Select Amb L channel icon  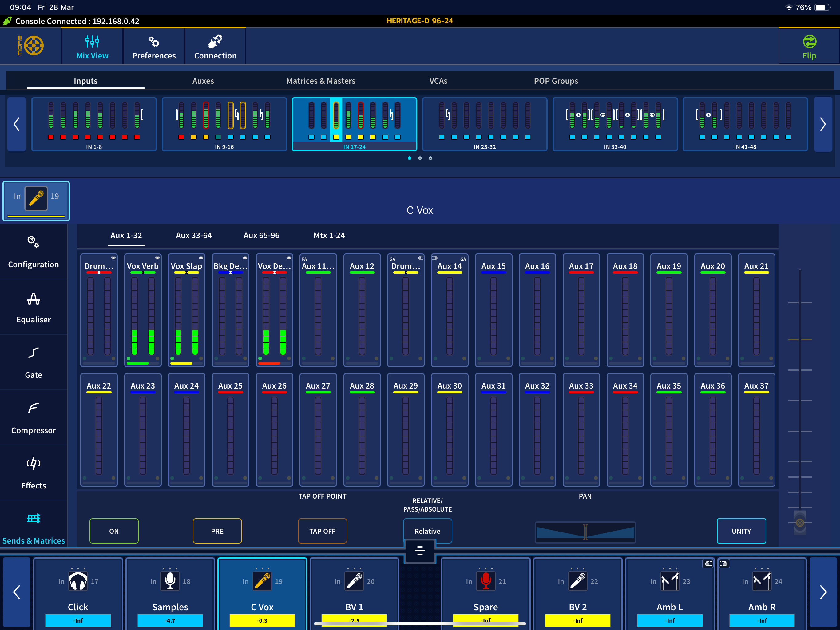click(669, 581)
